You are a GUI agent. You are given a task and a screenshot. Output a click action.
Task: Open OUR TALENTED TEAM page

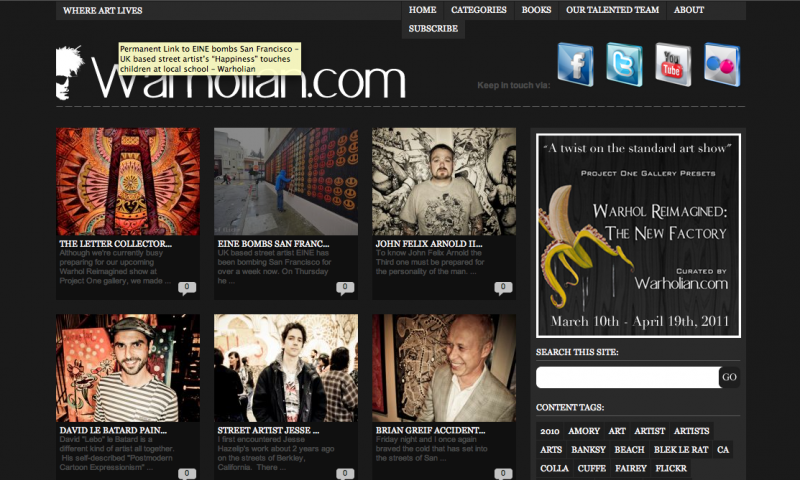[612, 10]
